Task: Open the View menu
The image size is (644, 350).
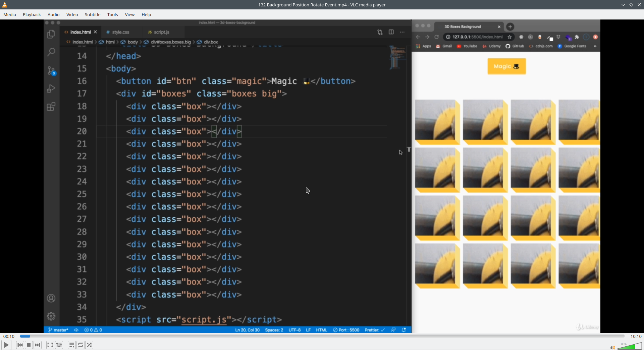Action: (x=130, y=14)
